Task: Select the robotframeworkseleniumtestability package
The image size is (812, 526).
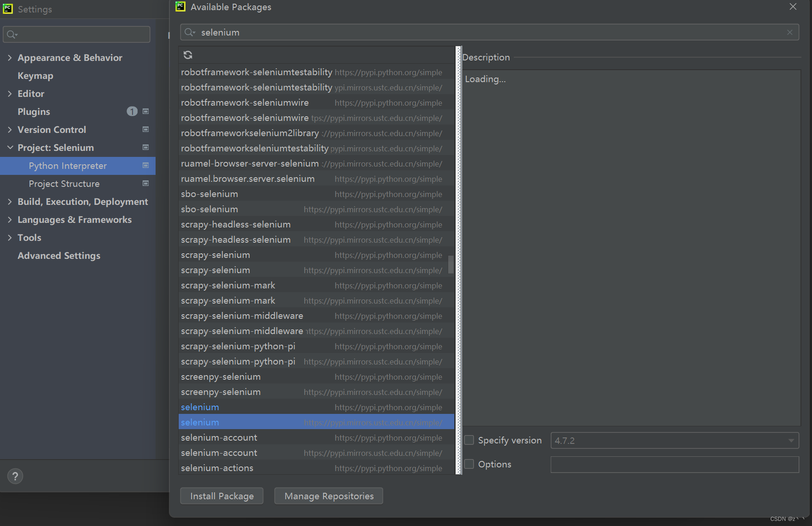Action: coord(316,148)
